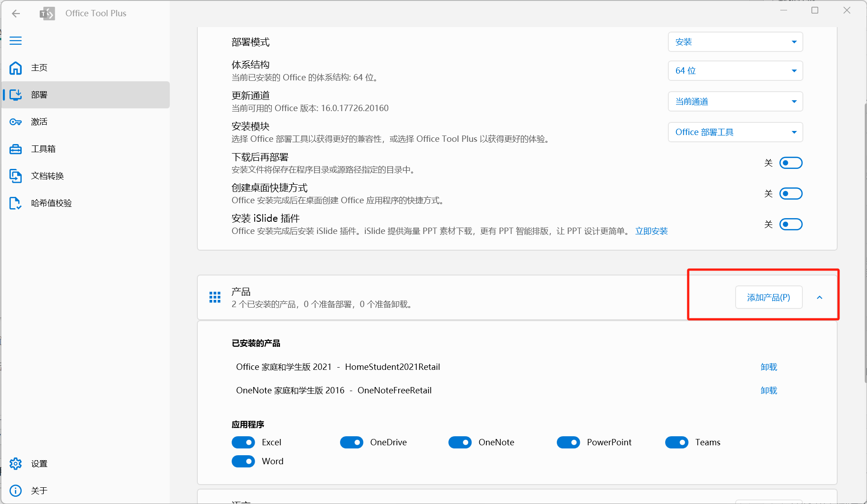Disable the Word application toggle
Viewport: 867px width, 504px height.
(x=243, y=462)
